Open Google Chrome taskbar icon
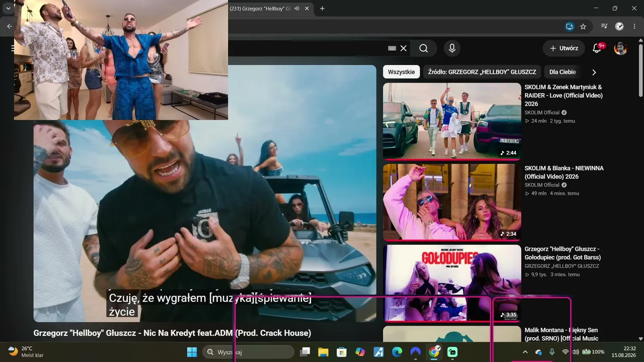The width and height of the screenshot is (644, 362). coord(434,352)
